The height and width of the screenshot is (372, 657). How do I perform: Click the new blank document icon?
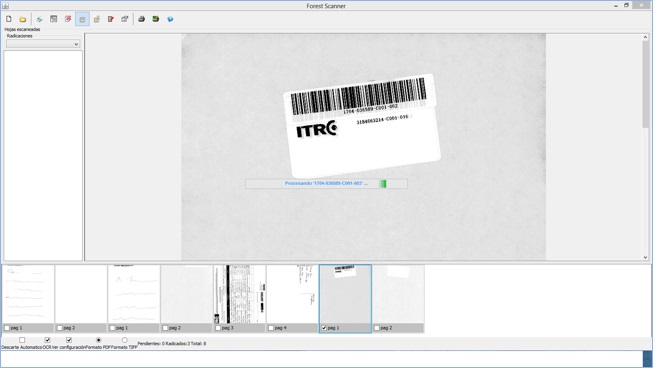(x=9, y=19)
